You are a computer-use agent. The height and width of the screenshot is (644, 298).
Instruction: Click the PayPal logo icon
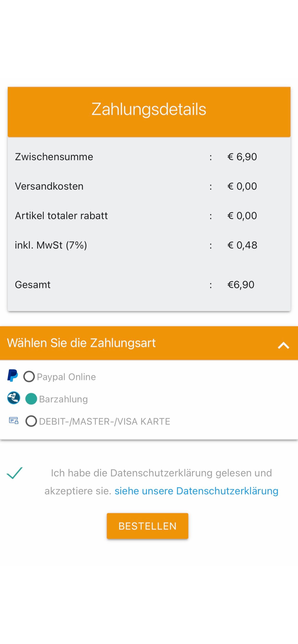coord(13,375)
